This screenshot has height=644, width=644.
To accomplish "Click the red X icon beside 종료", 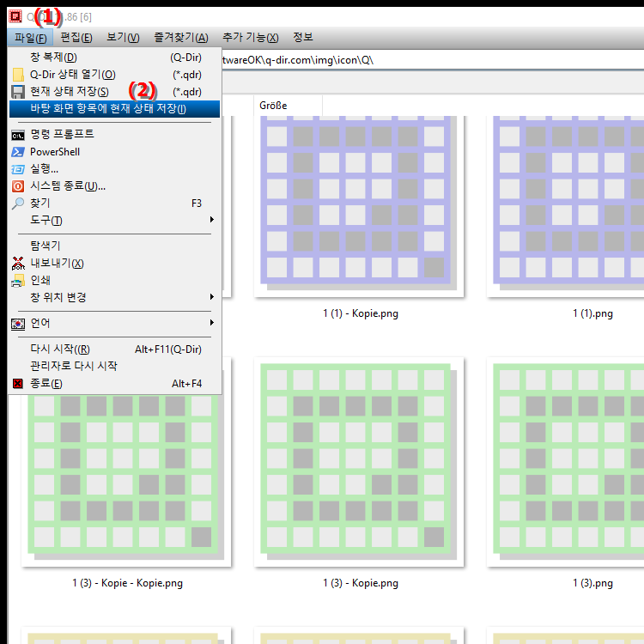I will [18, 384].
